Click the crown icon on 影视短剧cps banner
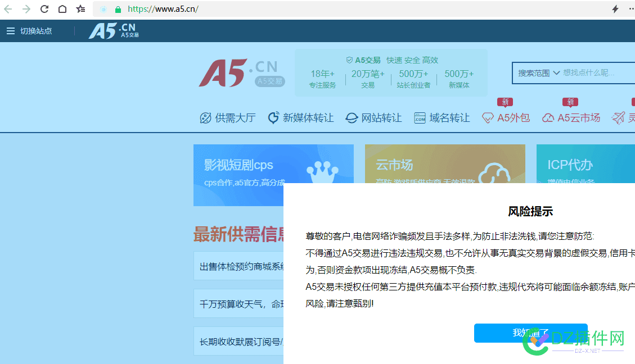Viewport: 635px width, 364px height. 322,172
